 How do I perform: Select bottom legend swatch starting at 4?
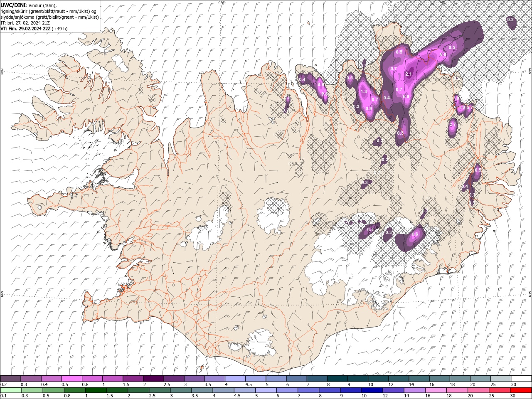(223, 390)
